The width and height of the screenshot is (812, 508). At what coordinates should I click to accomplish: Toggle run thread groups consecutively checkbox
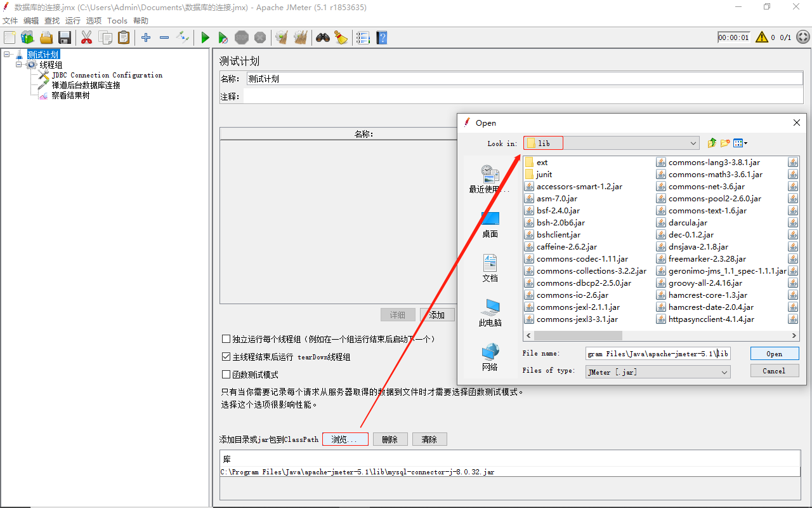click(226, 339)
